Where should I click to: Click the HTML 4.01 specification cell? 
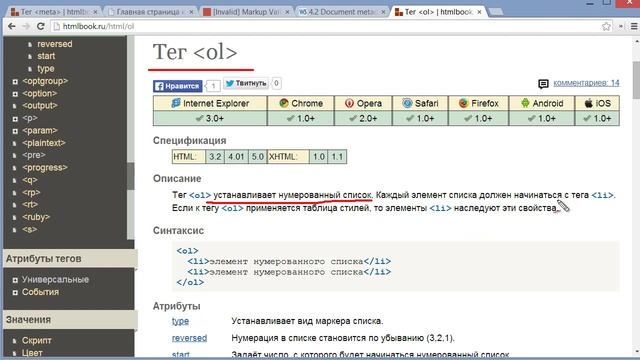[236, 157]
